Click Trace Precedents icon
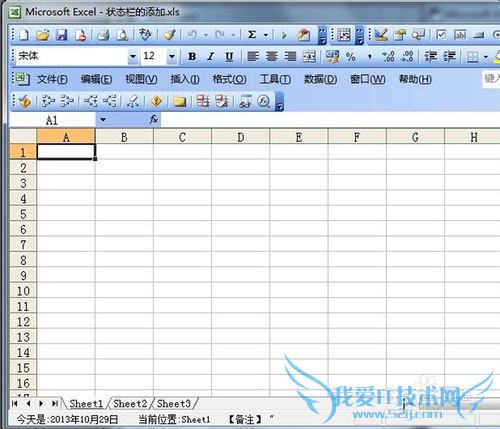Image resolution: width=500 pixels, height=429 pixels. click(x=48, y=101)
